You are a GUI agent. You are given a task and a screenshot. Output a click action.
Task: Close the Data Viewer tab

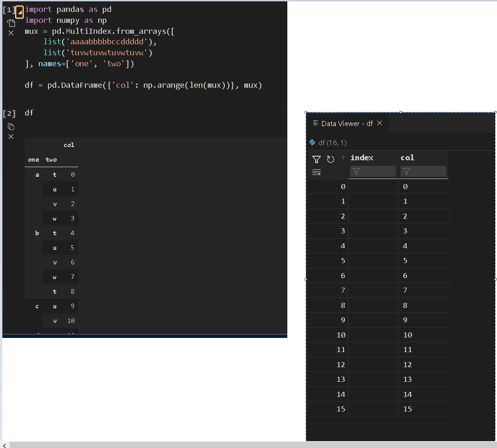379,123
